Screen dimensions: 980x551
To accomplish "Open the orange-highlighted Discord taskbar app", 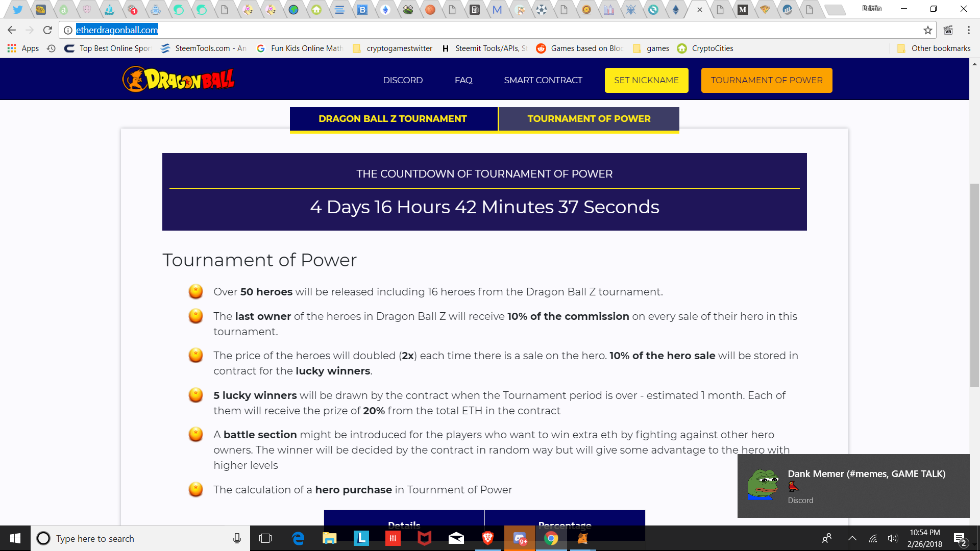I will click(x=520, y=538).
